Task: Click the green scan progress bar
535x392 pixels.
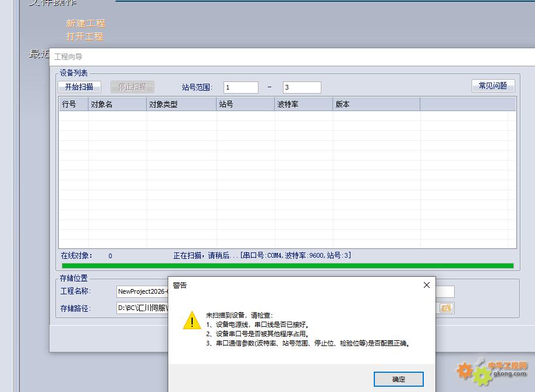Action: coord(288,266)
